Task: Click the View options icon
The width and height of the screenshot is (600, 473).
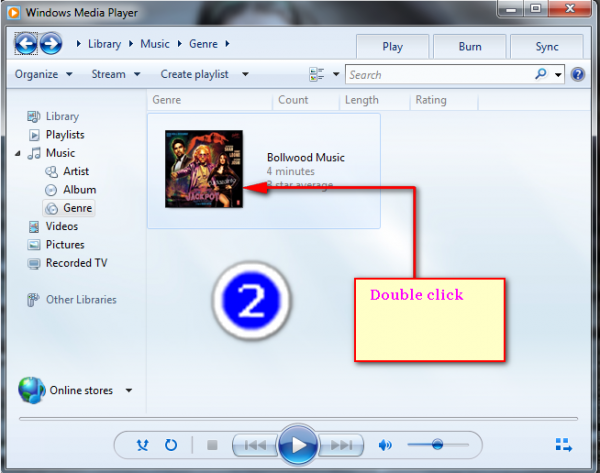Action: 316,74
